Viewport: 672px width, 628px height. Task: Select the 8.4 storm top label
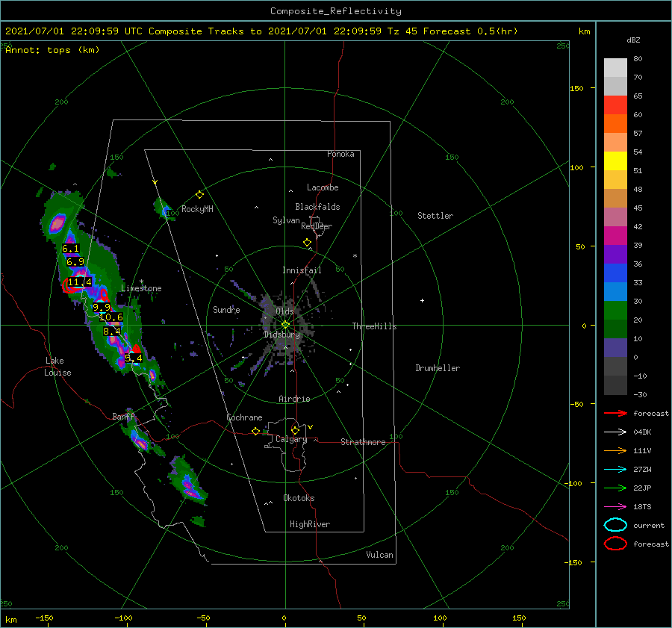point(112,332)
